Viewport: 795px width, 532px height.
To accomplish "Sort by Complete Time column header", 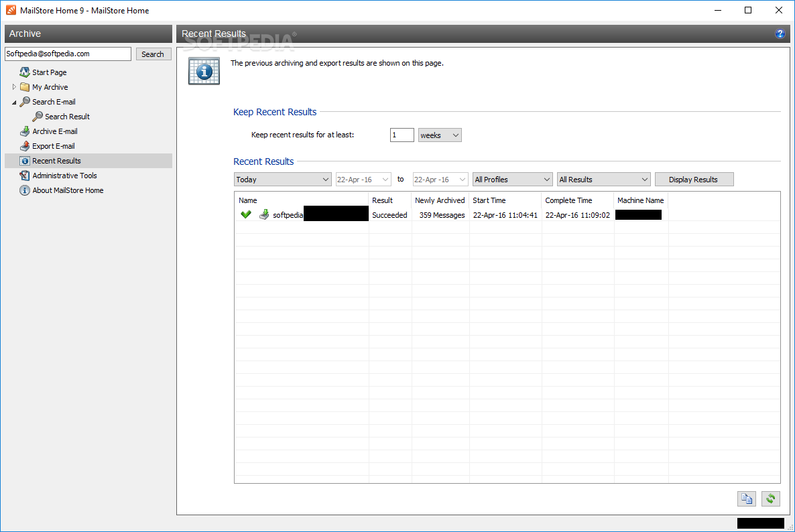I will pos(578,200).
